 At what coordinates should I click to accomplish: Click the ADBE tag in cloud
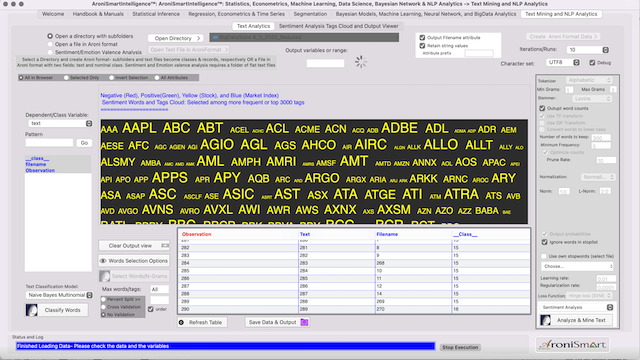(x=400, y=128)
